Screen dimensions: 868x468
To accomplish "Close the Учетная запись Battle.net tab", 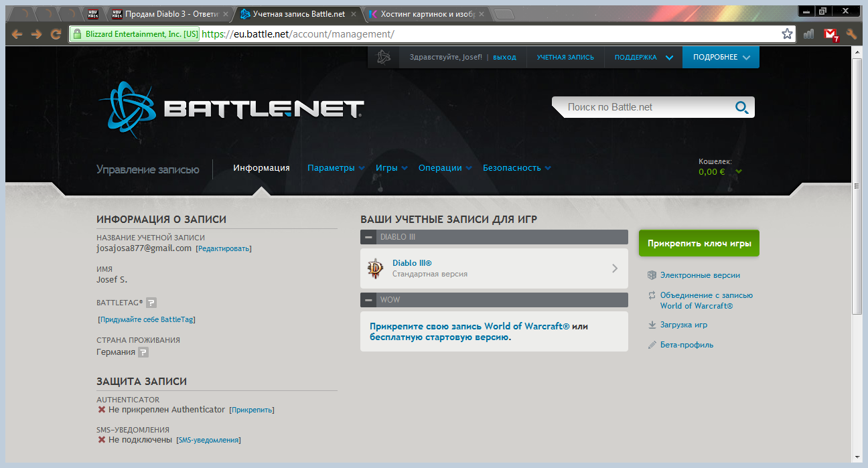I will pyautogui.click(x=354, y=14).
